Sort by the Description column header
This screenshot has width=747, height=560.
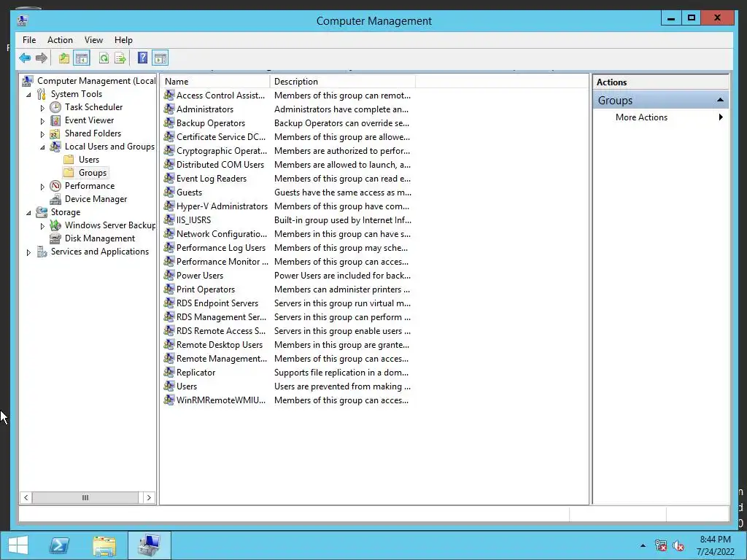(x=343, y=82)
